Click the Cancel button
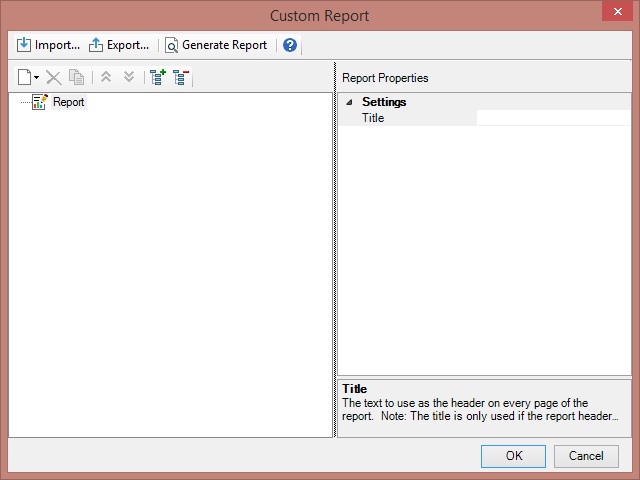Image resolution: width=640 pixels, height=480 pixels. click(586, 456)
